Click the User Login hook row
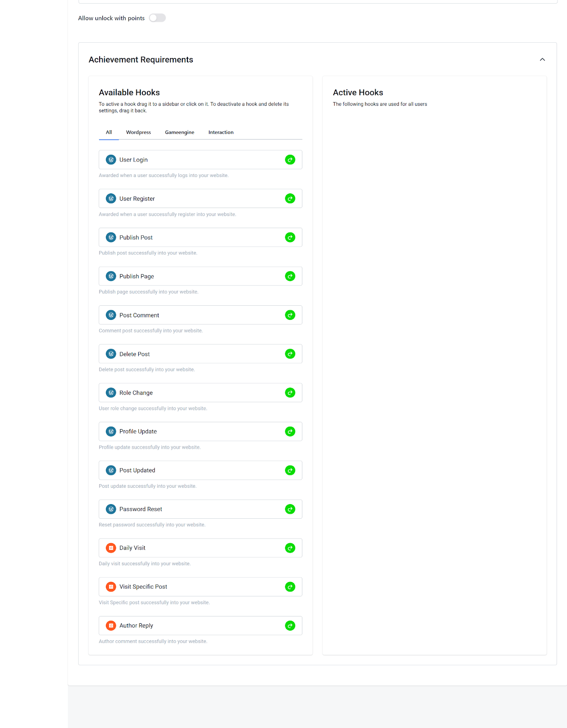The height and width of the screenshot is (728, 567). [201, 160]
